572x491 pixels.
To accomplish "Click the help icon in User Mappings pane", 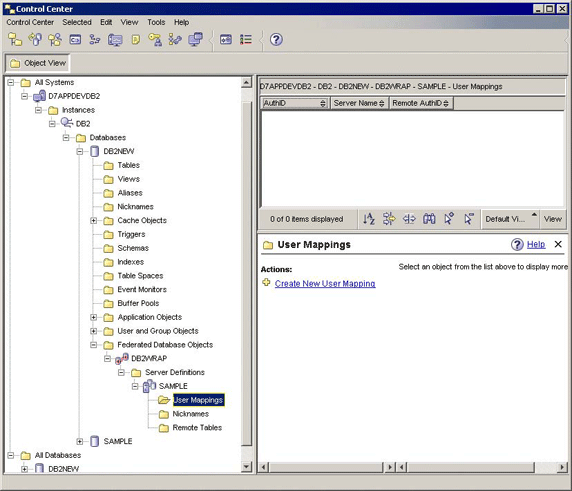I will point(517,244).
